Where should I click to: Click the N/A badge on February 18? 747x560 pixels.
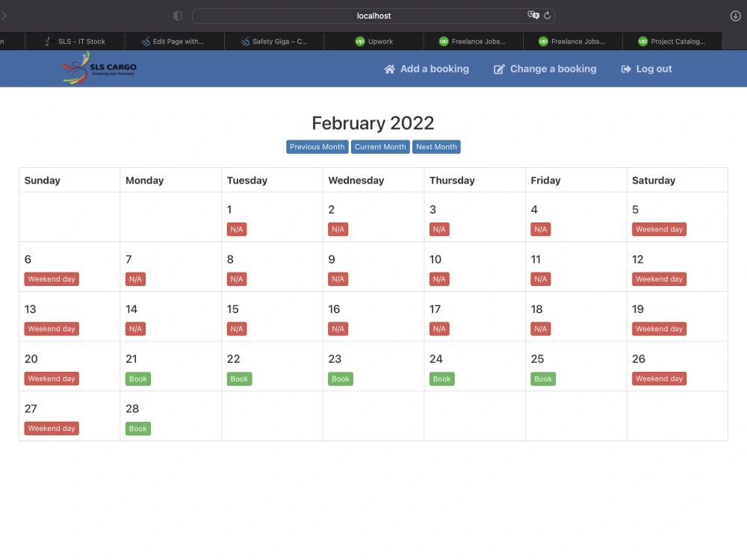coord(541,329)
